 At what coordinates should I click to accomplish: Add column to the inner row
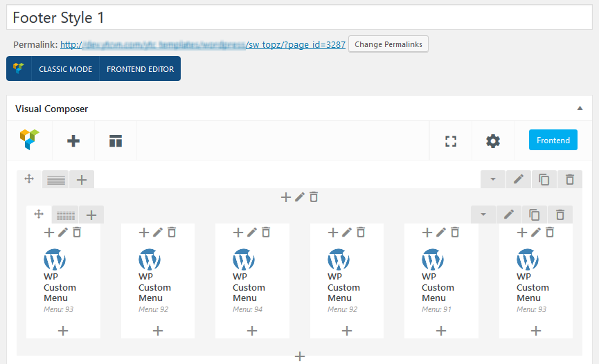(91, 215)
